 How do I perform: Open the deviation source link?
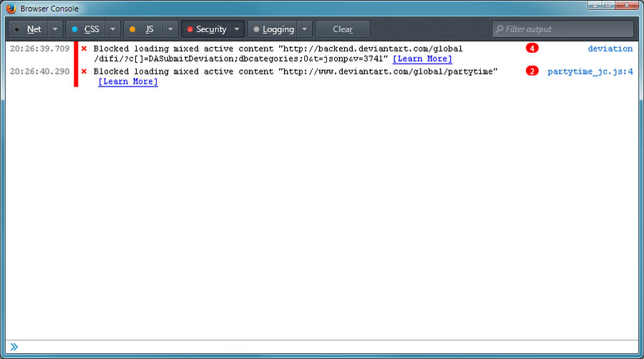[610, 49]
